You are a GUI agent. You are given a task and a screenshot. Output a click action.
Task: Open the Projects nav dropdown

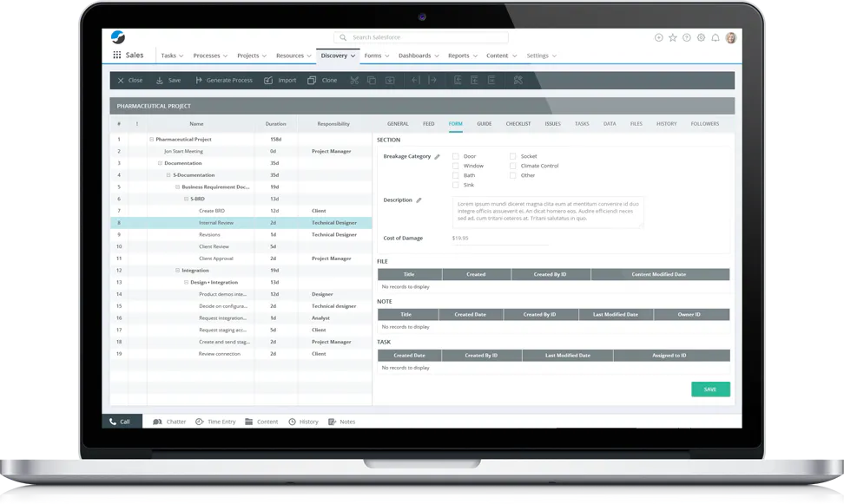pos(252,56)
